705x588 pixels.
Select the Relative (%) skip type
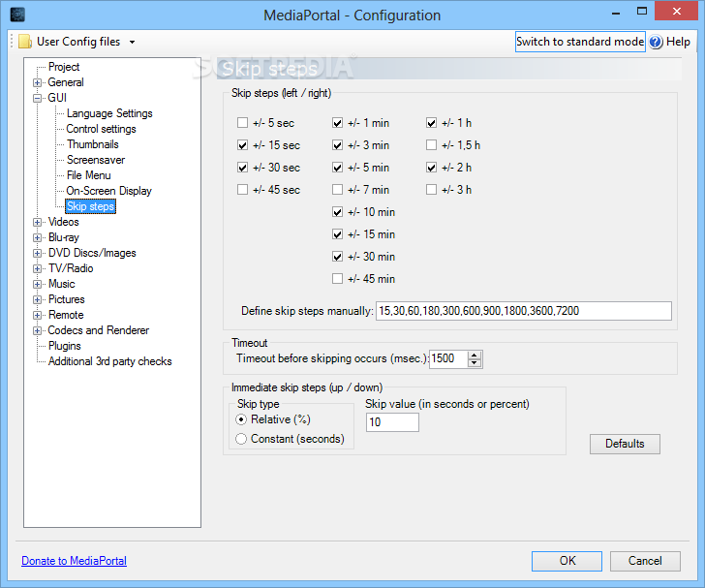[x=241, y=419]
